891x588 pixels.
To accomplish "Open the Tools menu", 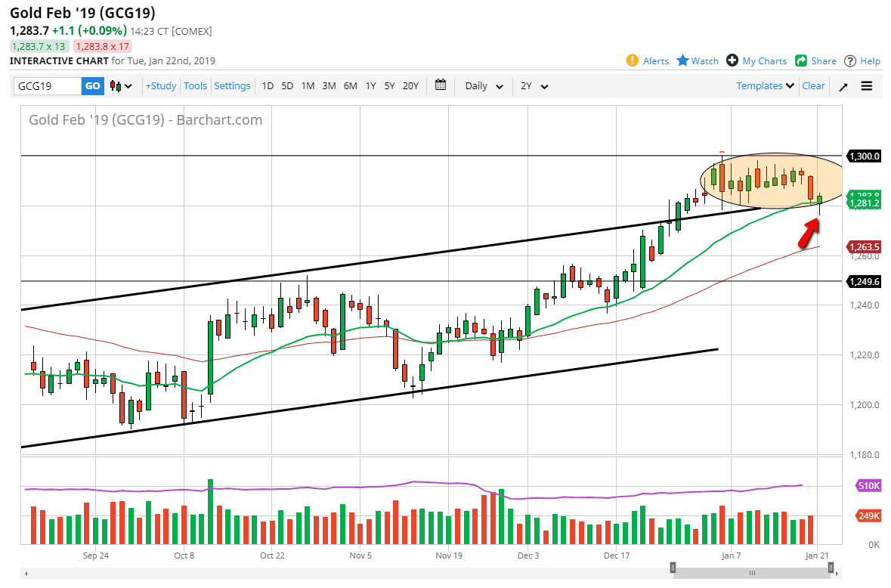I will [195, 86].
